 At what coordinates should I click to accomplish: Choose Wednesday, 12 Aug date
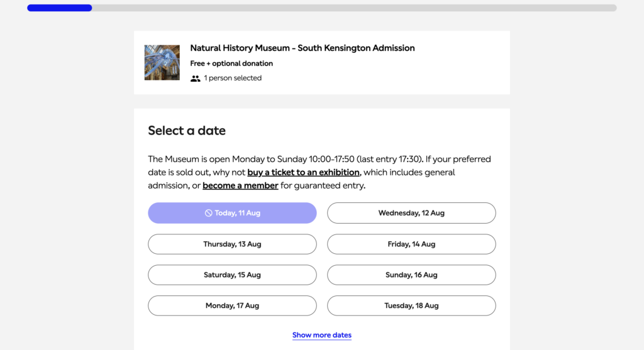tap(411, 213)
